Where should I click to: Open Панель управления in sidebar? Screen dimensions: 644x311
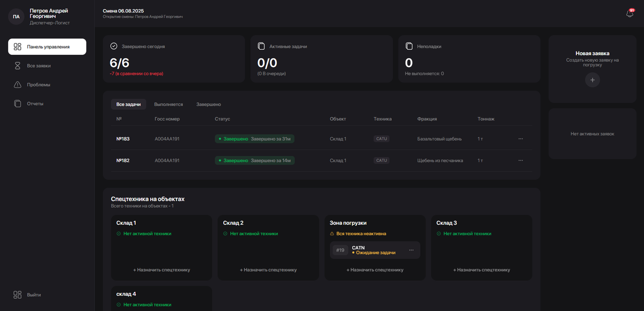click(47, 47)
